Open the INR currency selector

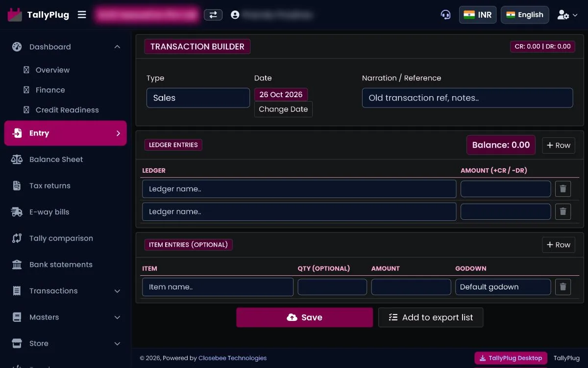click(x=478, y=15)
